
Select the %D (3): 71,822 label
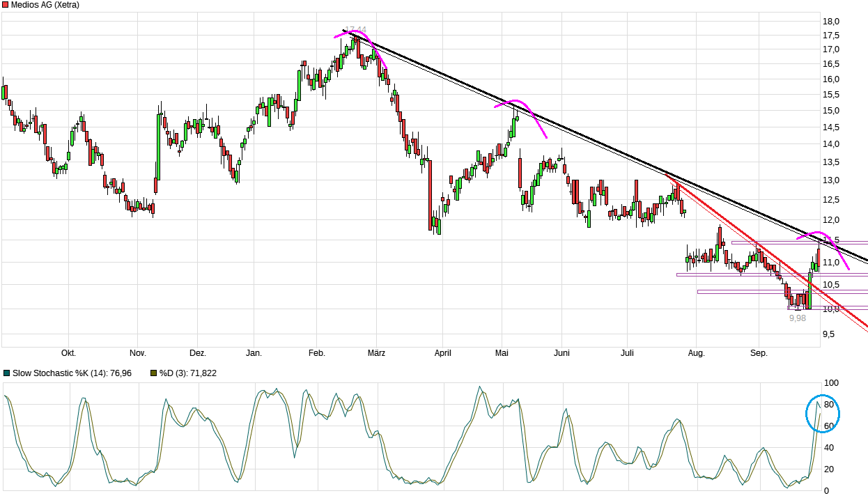pyautogui.click(x=188, y=373)
